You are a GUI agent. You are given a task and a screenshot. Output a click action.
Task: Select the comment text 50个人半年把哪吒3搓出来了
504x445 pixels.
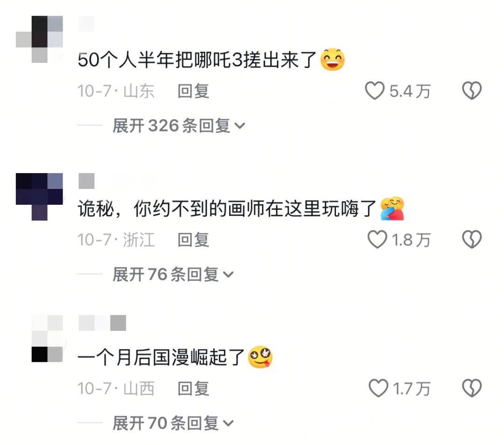(197, 60)
